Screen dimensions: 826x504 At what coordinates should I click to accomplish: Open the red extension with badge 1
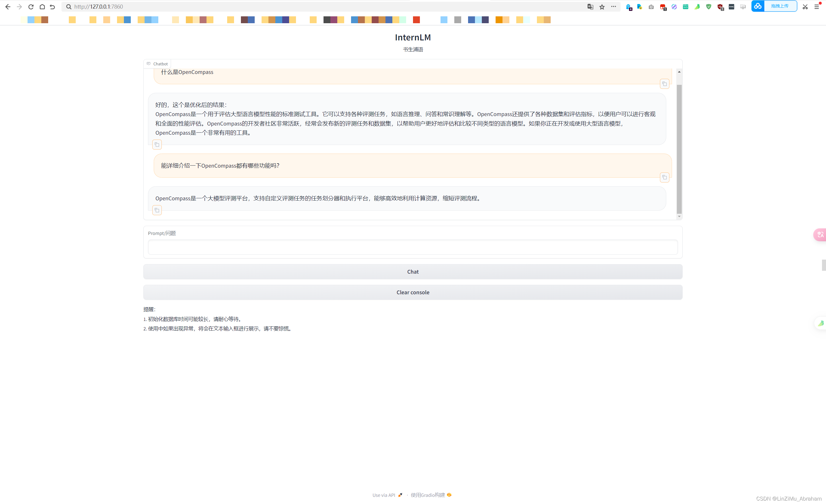(663, 7)
